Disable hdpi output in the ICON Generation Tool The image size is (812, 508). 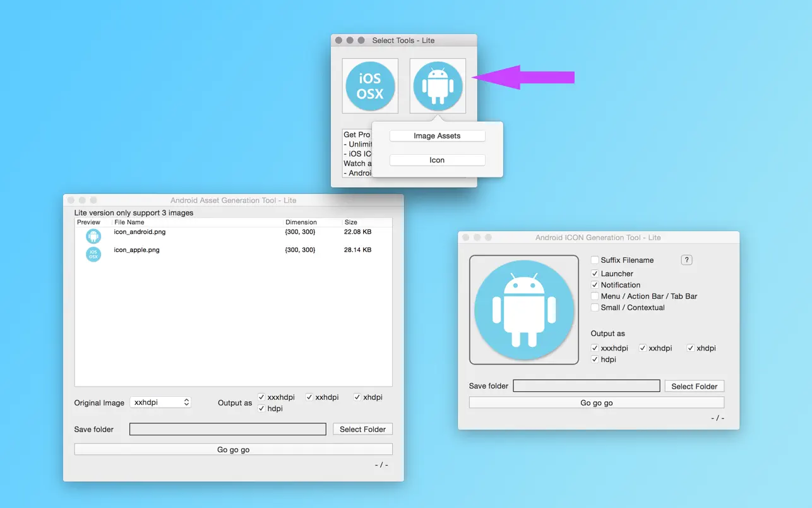(594, 359)
